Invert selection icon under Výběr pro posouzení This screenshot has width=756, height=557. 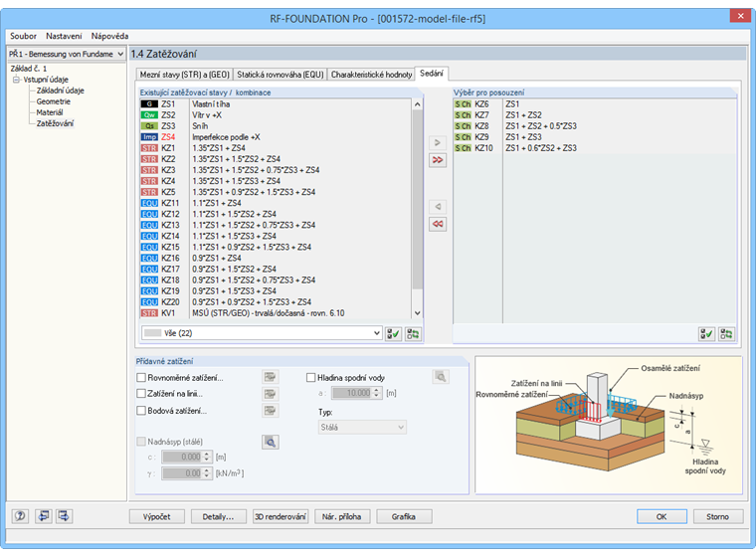[x=726, y=334]
